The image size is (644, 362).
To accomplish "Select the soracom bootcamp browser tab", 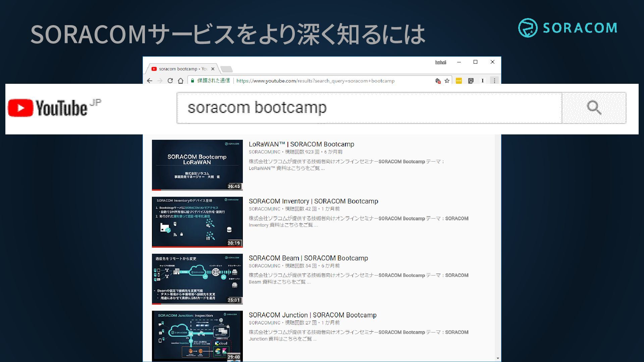I will point(183,69).
